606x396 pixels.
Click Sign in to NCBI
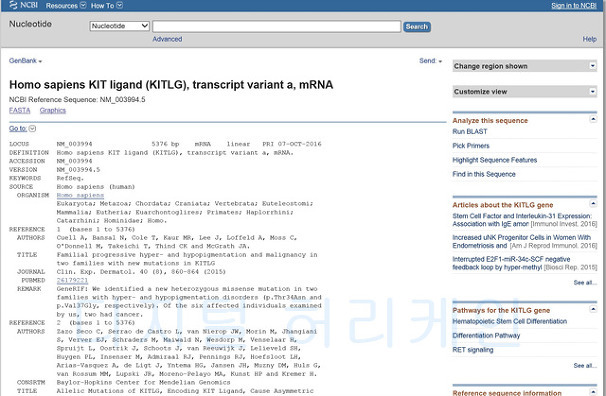tap(574, 5)
